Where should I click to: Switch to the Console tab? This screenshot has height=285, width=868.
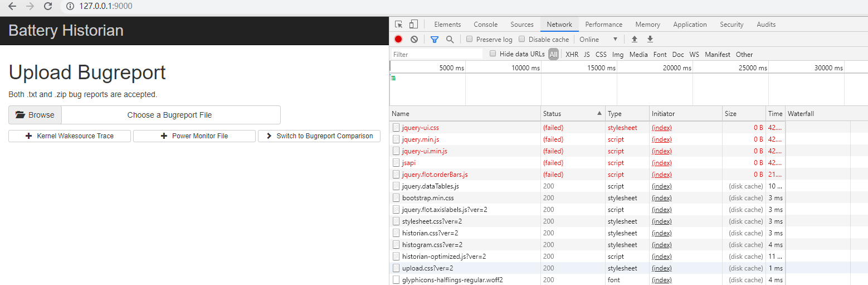486,25
